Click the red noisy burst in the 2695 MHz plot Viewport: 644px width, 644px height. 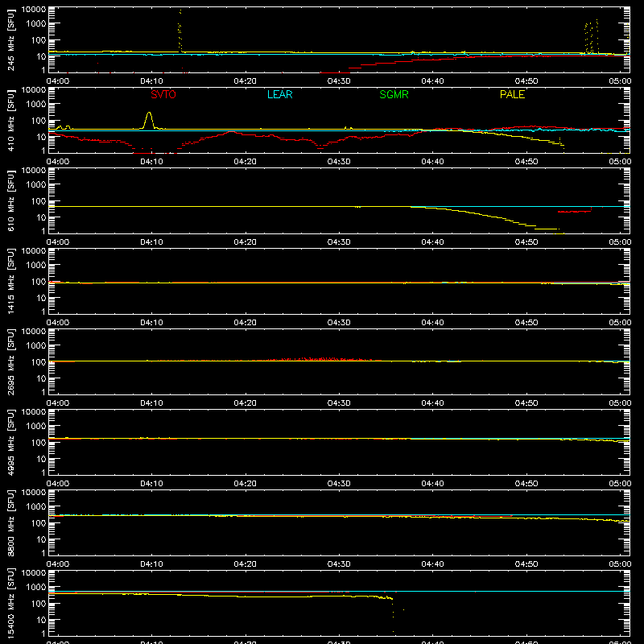point(324,359)
